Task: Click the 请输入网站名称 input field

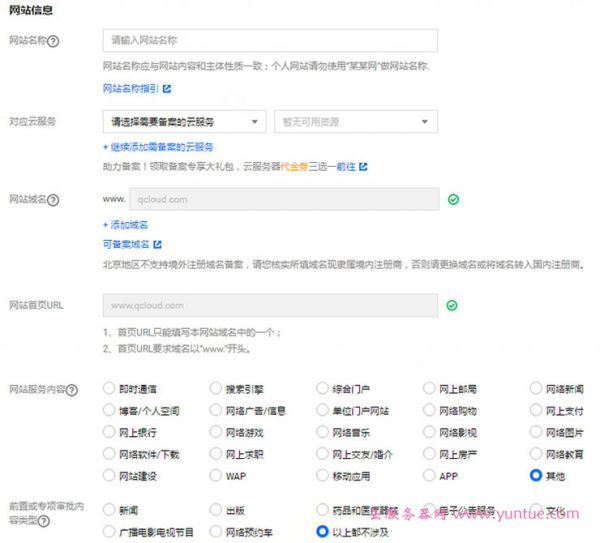Action: (270, 41)
